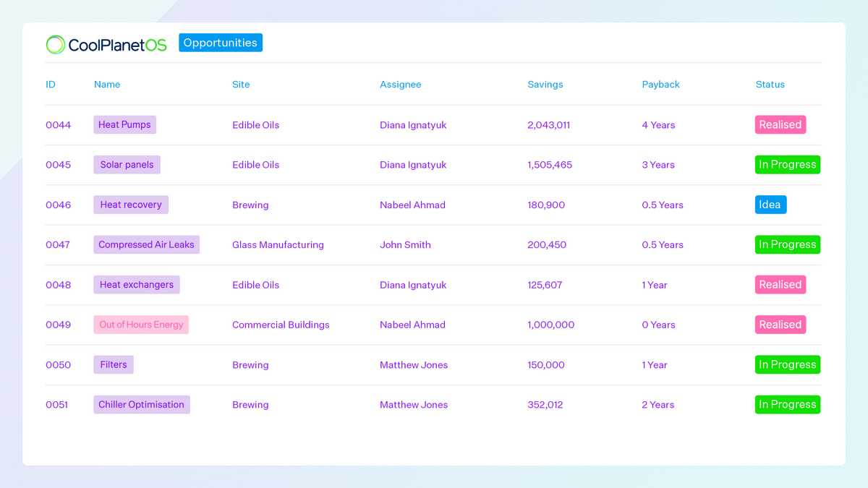Open the Heat Pumps opportunity

[124, 125]
